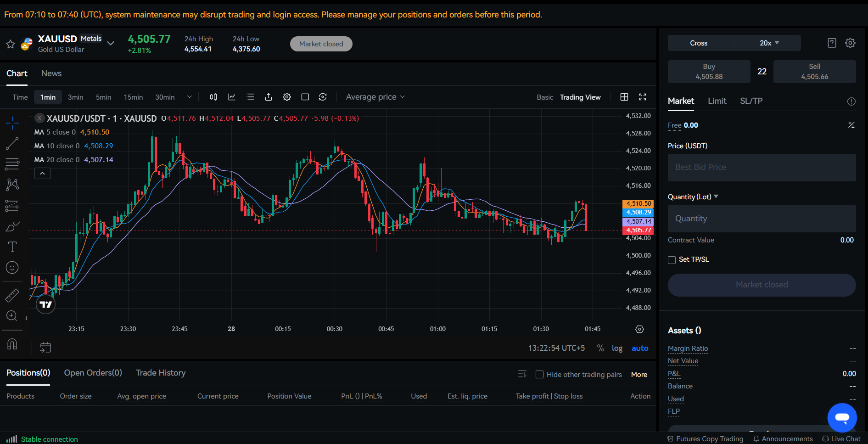Click in the Quantity input field
868x444 pixels.
pos(762,219)
